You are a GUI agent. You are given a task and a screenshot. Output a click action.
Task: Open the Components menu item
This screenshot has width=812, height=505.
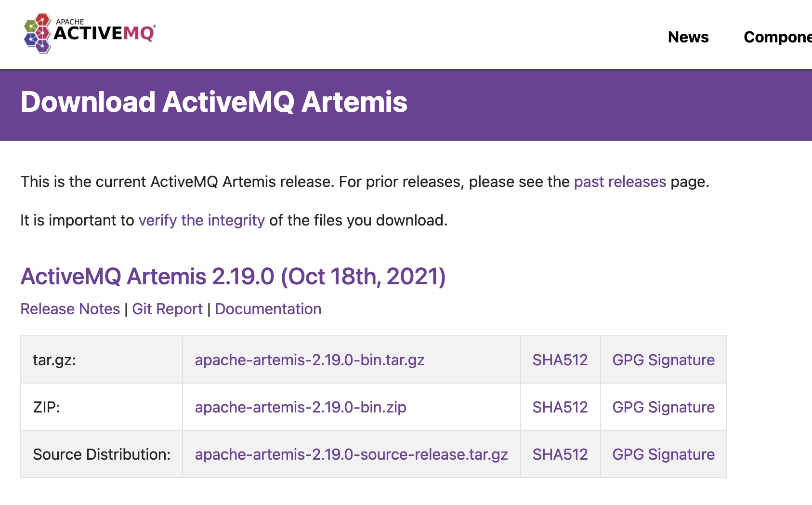(x=777, y=37)
